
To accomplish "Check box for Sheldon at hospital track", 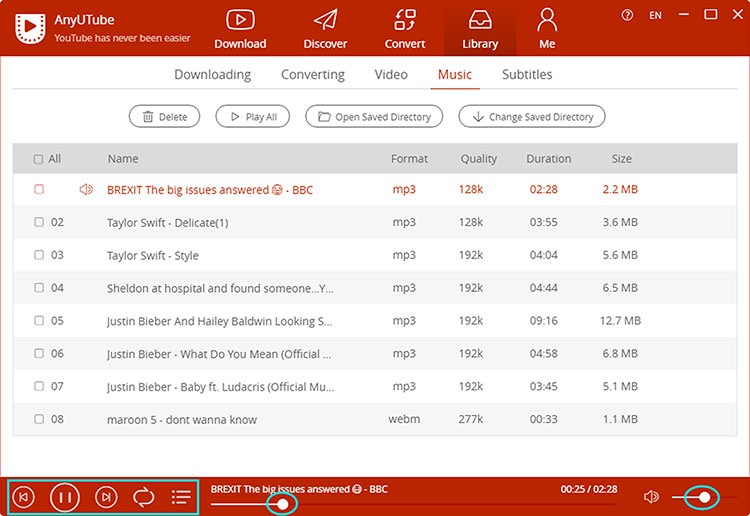I will 39,288.
